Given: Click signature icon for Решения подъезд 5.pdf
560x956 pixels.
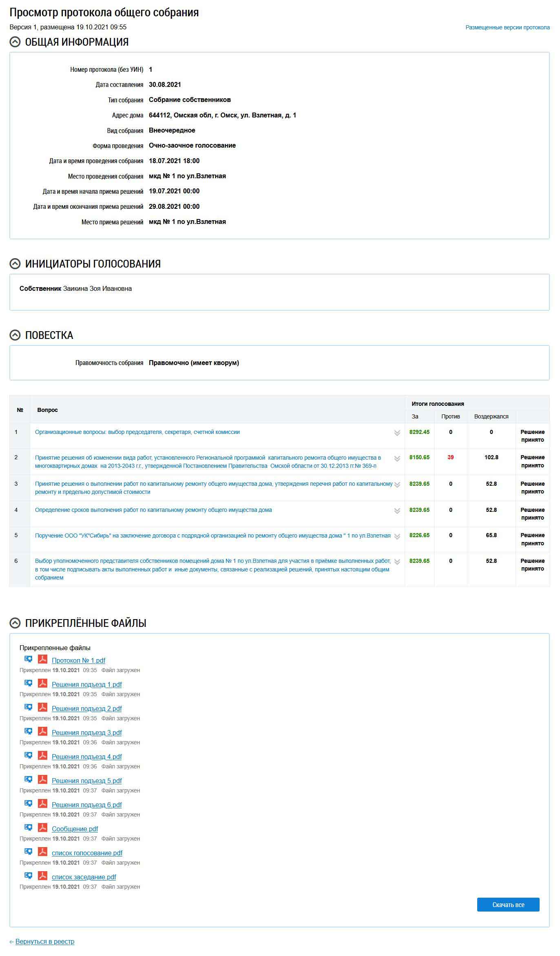Looking at the screenshot, I should coord(28,779).
